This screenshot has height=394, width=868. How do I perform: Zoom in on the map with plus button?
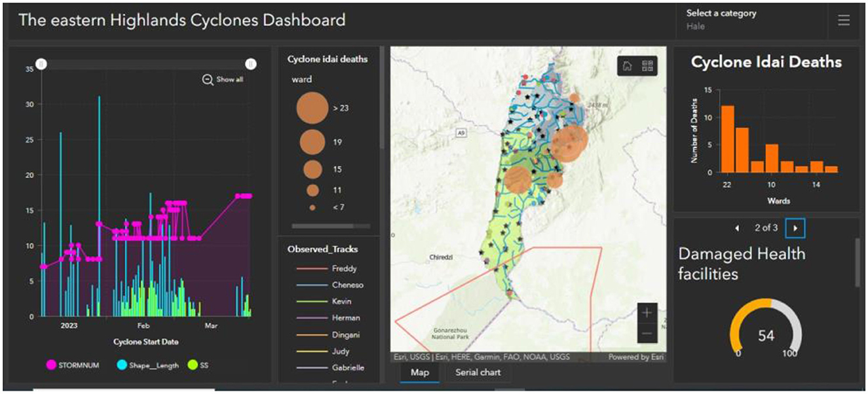(647, 312)
